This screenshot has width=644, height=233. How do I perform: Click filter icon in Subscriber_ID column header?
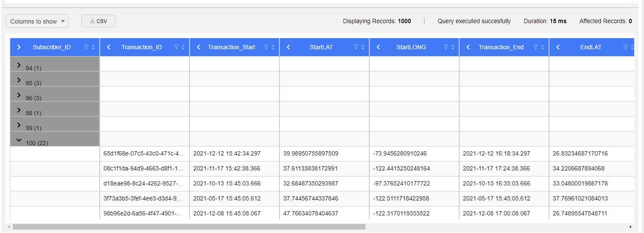(86, 48)
